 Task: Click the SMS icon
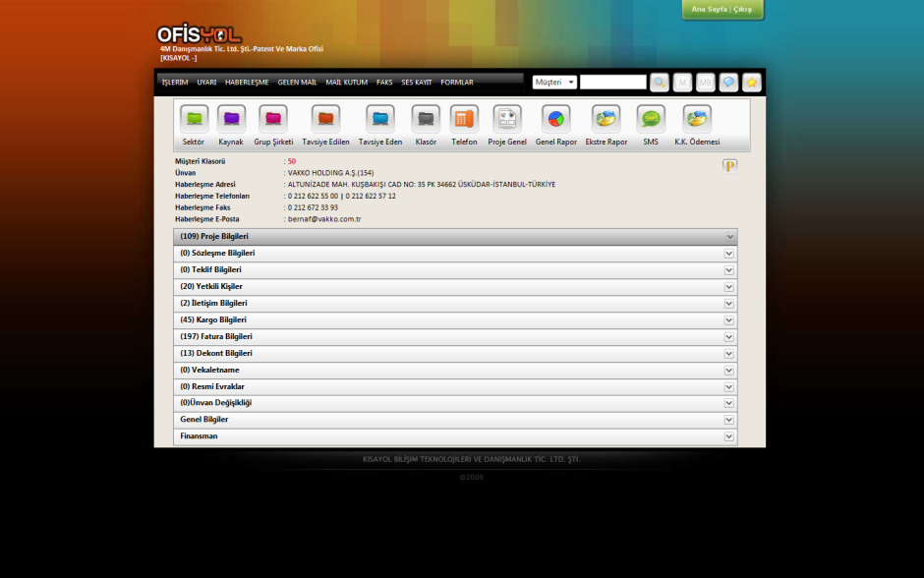pos(651,119)
